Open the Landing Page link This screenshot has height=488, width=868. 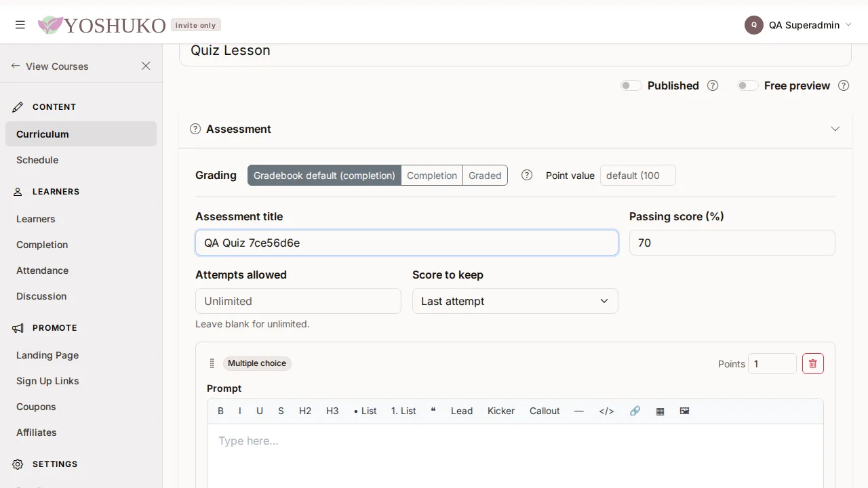(81, 355)
